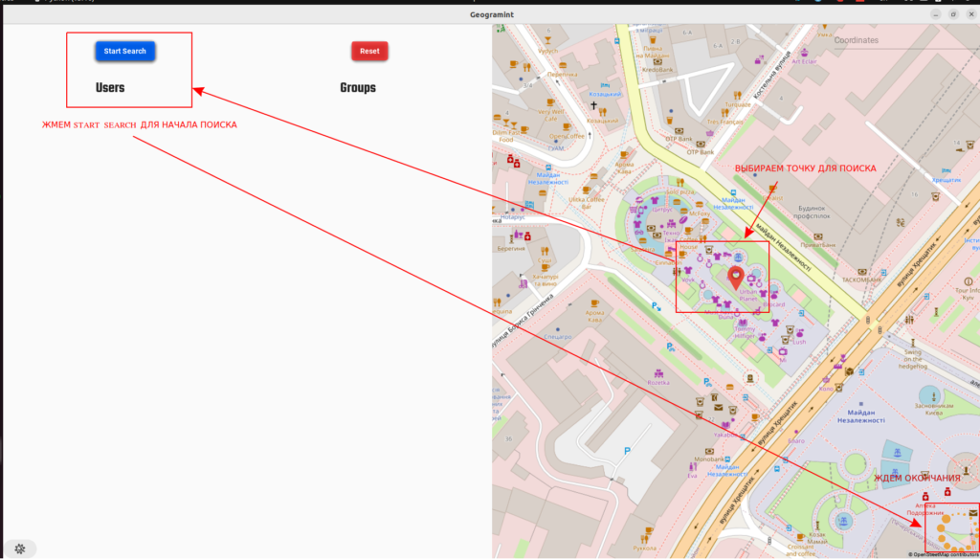The height and width of the screenshot is (560, 980).
Task: Click the Засновникам Києва fountain monument icon
Action: click(932, 395)
